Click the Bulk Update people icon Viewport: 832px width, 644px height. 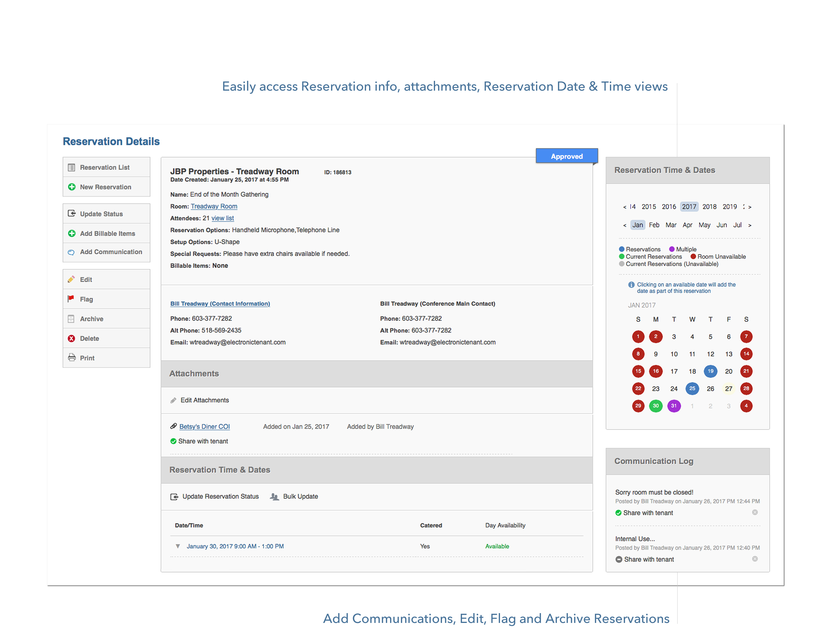[274, 496]
